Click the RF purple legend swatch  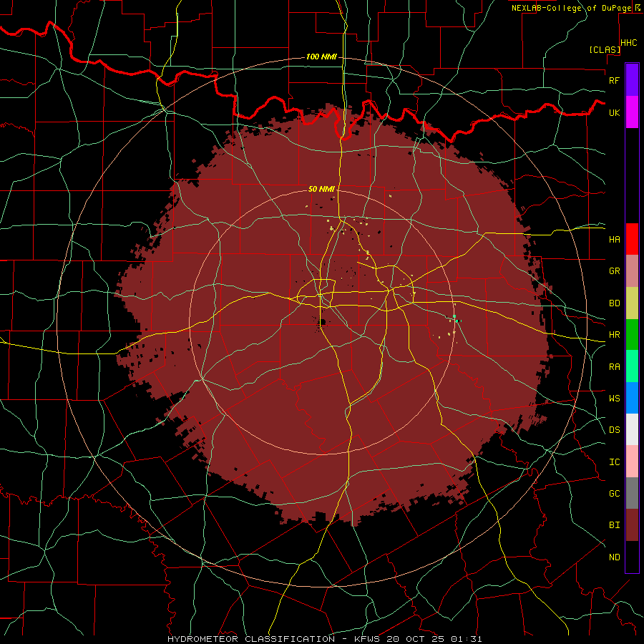click(632, 80)
